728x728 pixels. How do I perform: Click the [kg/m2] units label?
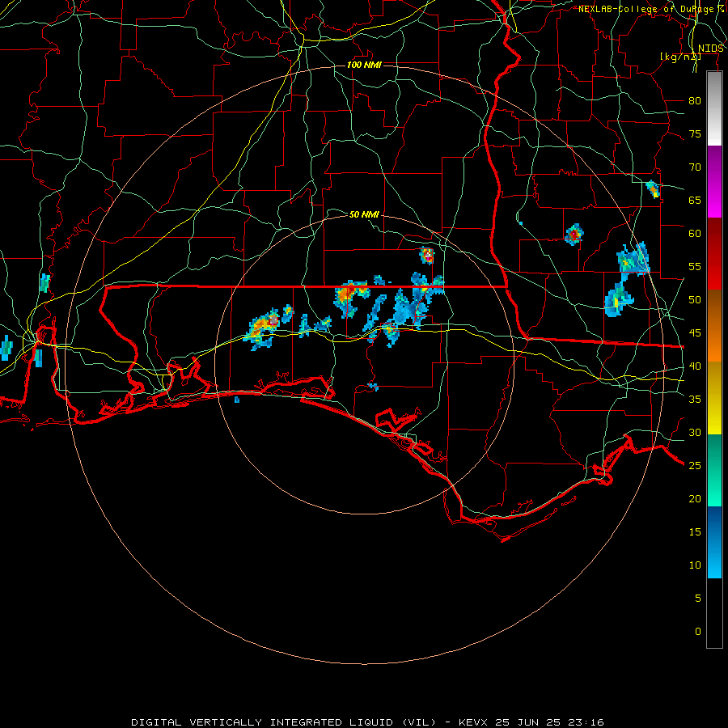click(x=680, y=57)
